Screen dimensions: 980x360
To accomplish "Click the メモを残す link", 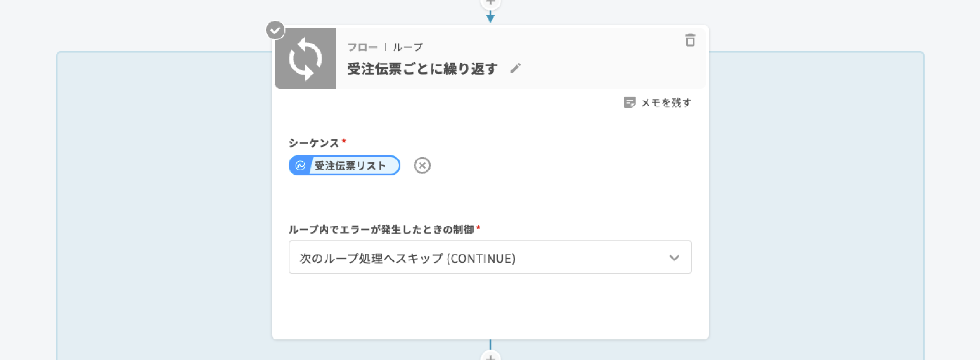I will point(666,103).
